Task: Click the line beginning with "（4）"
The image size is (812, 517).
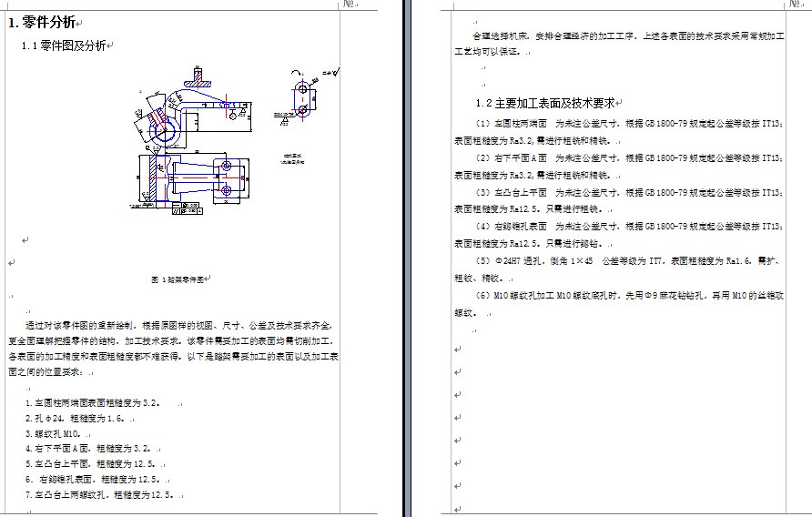Action: (629, 227)
